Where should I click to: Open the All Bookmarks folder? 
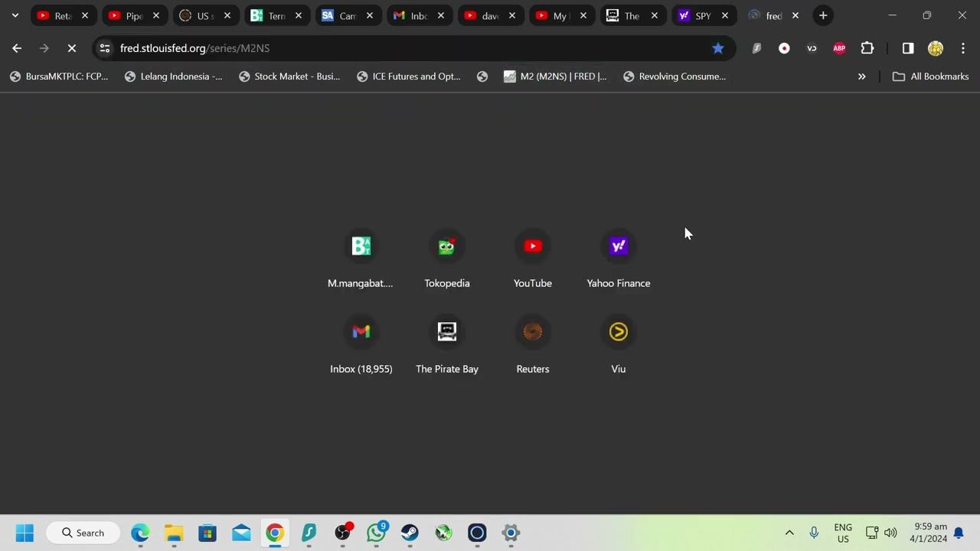(x=930, y=77)
